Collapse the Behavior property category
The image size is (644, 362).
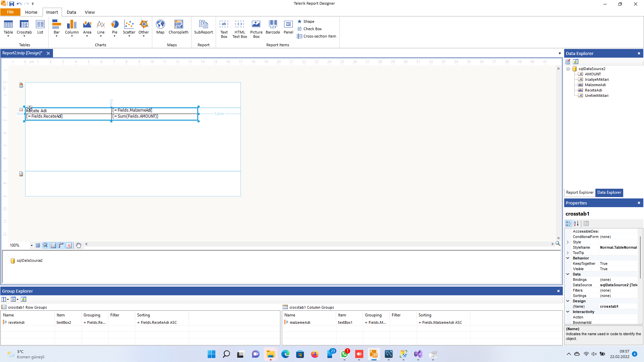click(568, 258)
